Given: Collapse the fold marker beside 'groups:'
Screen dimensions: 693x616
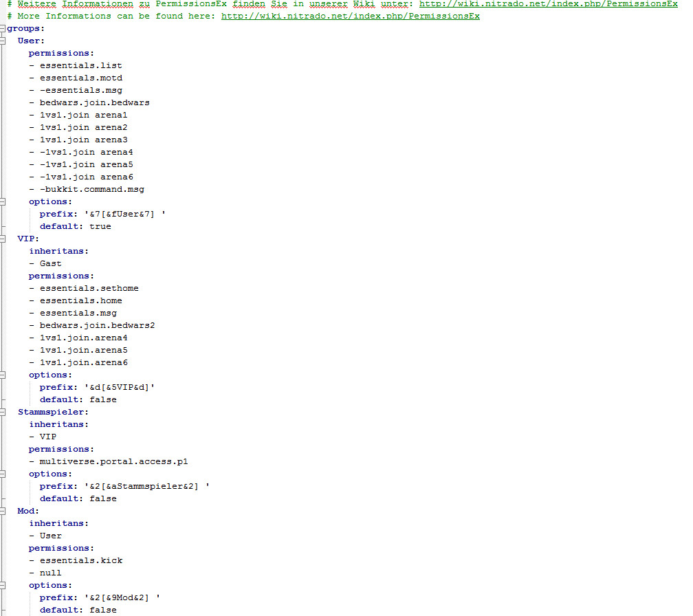Looking at the screenshot, I should pyautogui.click(x=3, y=29).
